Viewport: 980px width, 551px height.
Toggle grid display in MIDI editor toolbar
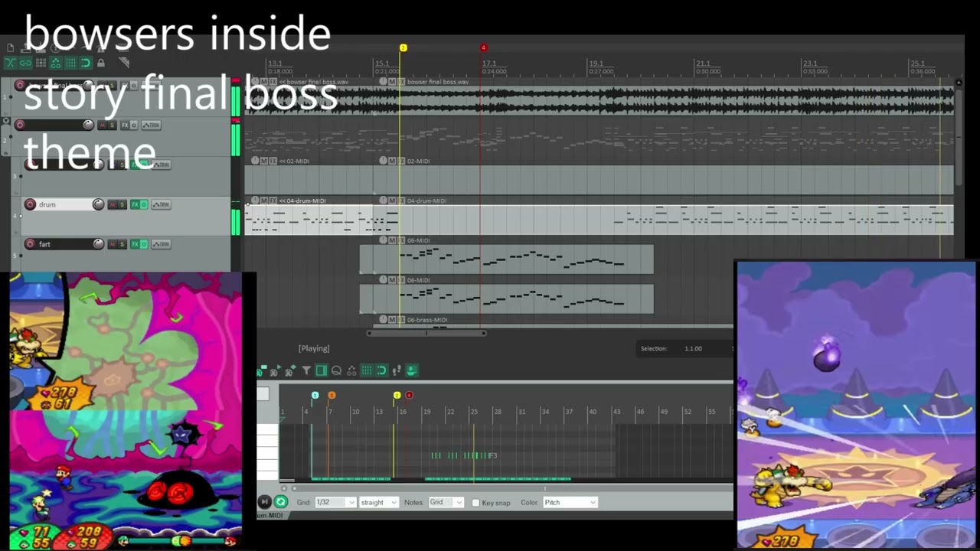pyautogui.click(x=367, y=370)
